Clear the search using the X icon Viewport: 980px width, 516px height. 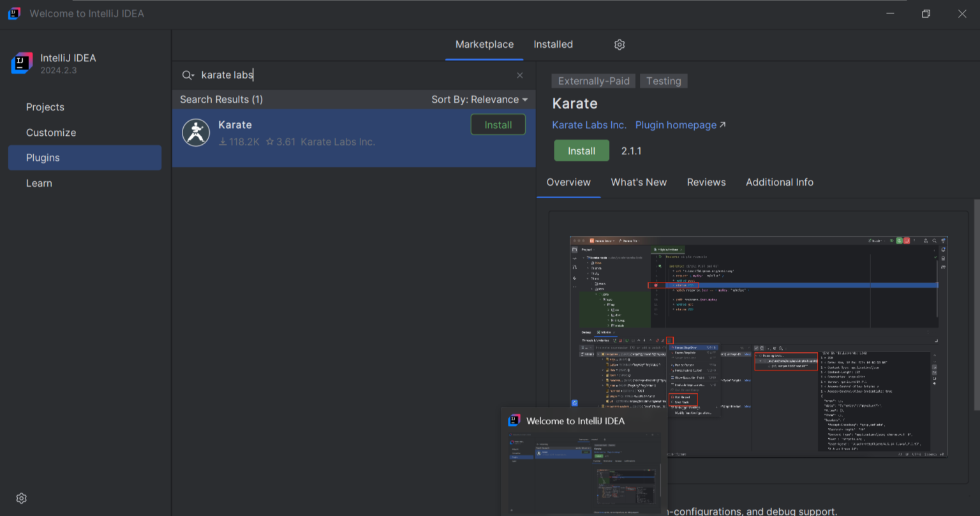click(x=519, y=75)
